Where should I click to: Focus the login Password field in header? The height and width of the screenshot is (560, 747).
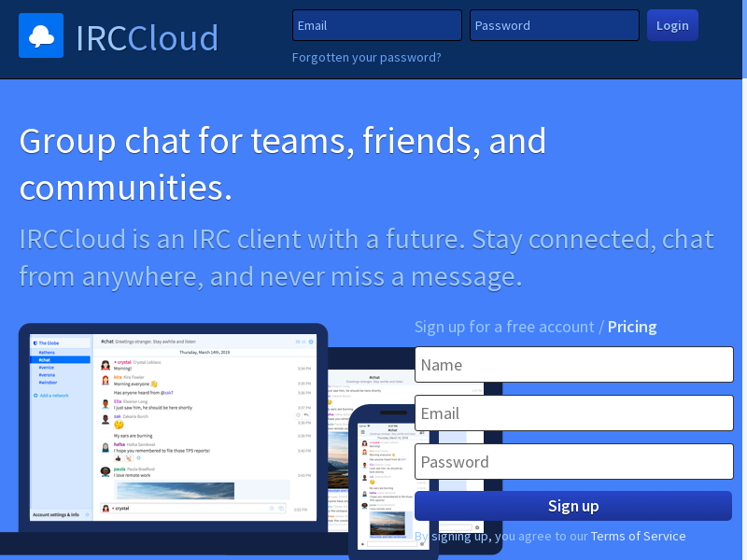(x=554, y=25)
